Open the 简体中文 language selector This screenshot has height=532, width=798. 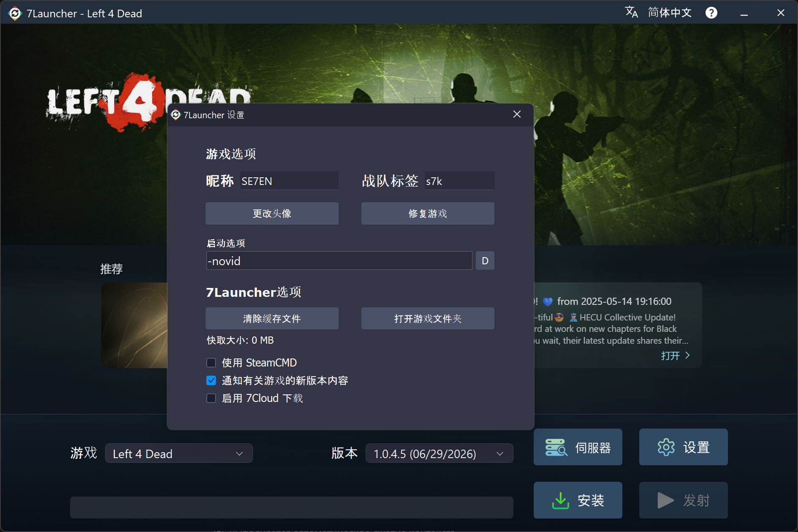tap(670, 13)
